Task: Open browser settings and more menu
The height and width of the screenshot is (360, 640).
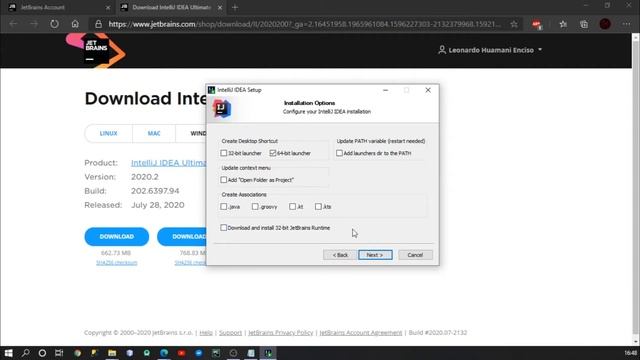Action: [626, 24]
